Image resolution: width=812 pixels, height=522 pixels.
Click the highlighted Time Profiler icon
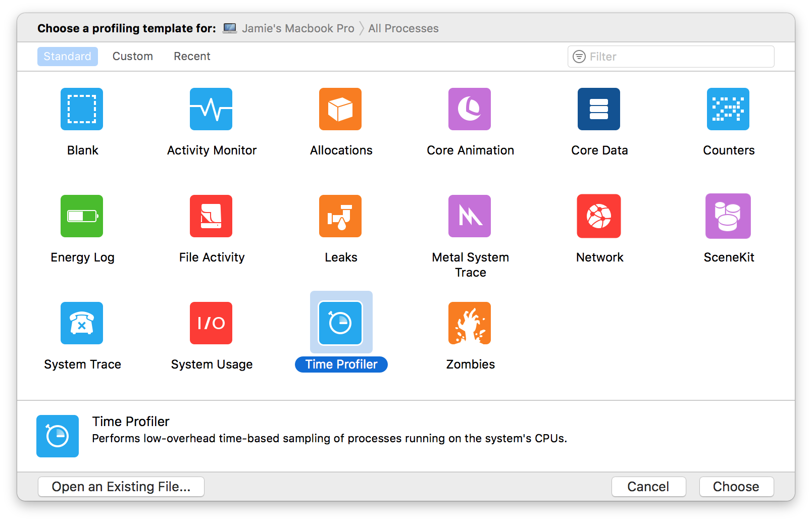[340, 323]
